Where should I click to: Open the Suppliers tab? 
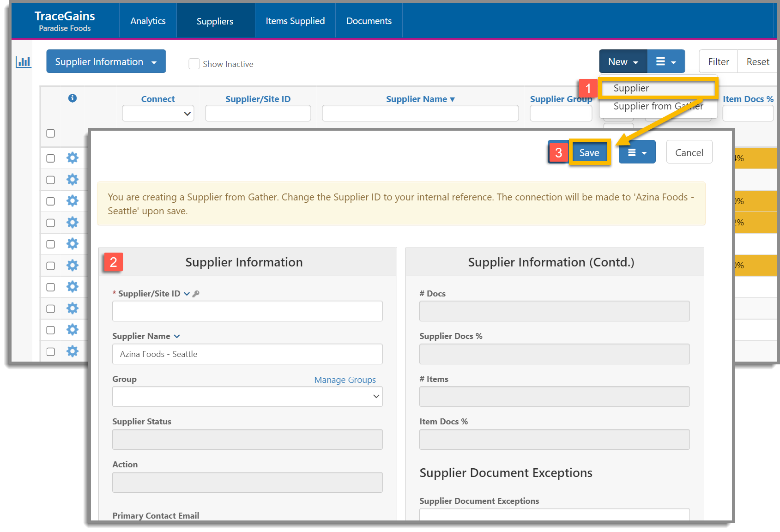pos(215,21)
